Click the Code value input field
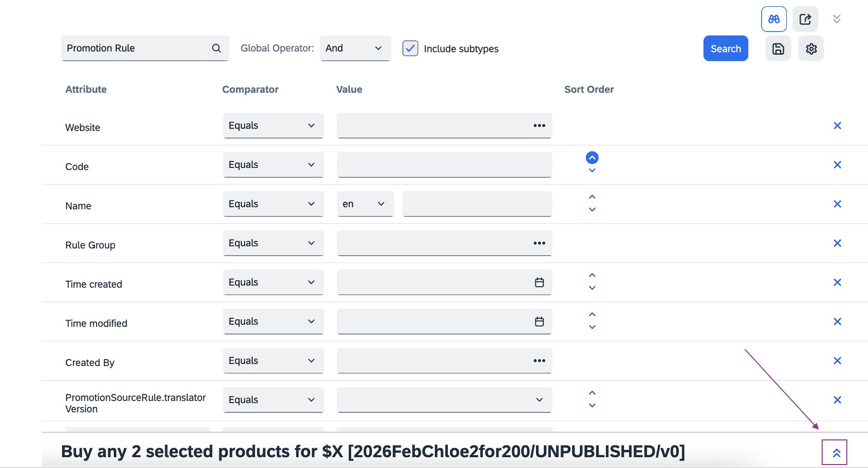The height and width of the screenshot is (468, 868). pyautogui.click(x=444, y=165)
